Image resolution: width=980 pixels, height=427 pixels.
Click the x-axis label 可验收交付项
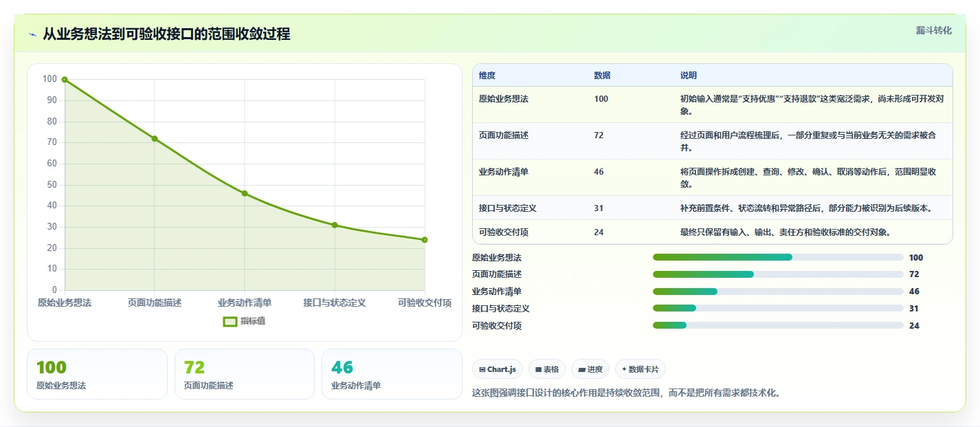(x=425, y=303)
